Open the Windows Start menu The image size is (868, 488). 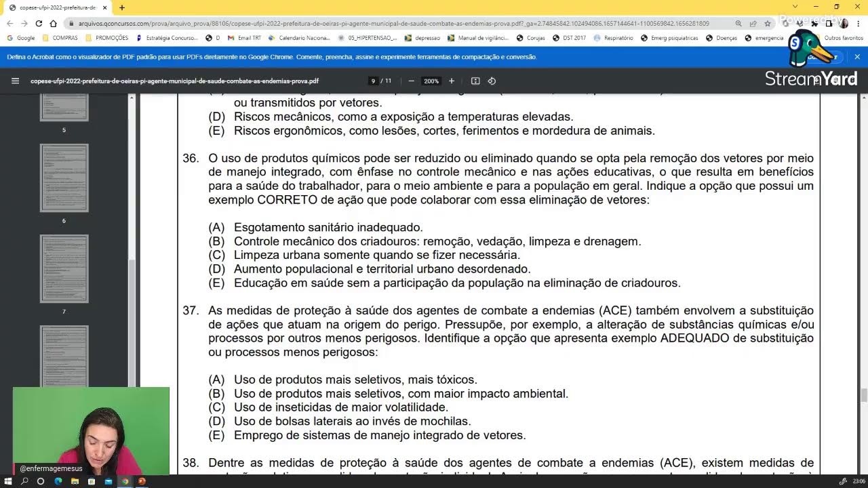(x=8, y=481)
